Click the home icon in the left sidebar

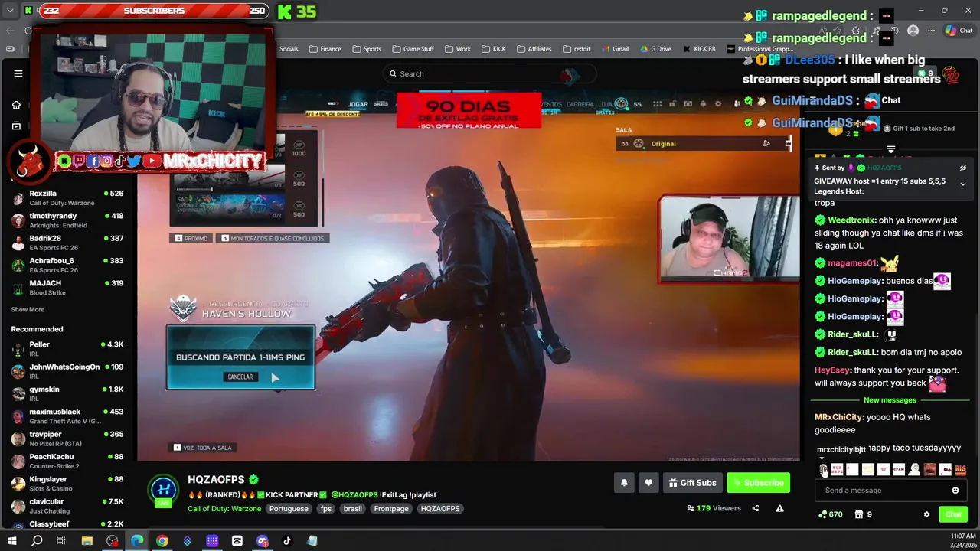(16, 105)
